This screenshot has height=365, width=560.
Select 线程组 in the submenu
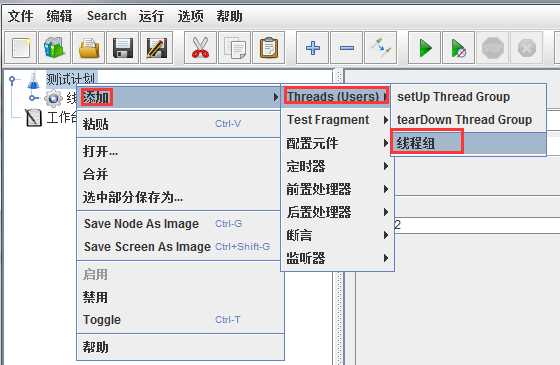pyautogui.click(x=468, y=143)
